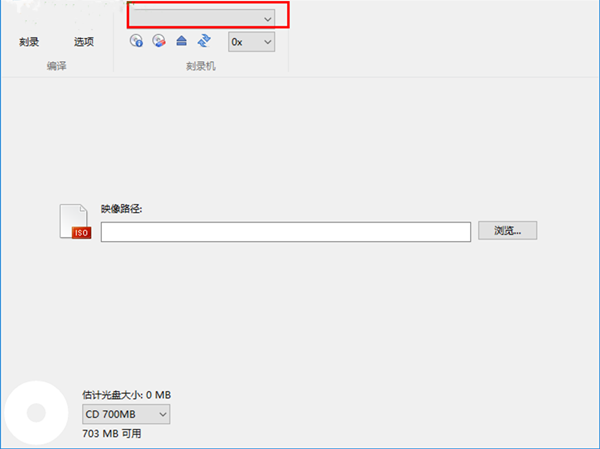Screen dimensions: 600x449
Task: Open the CD 700MB disc size dropdown
Action: click(125, 414)
